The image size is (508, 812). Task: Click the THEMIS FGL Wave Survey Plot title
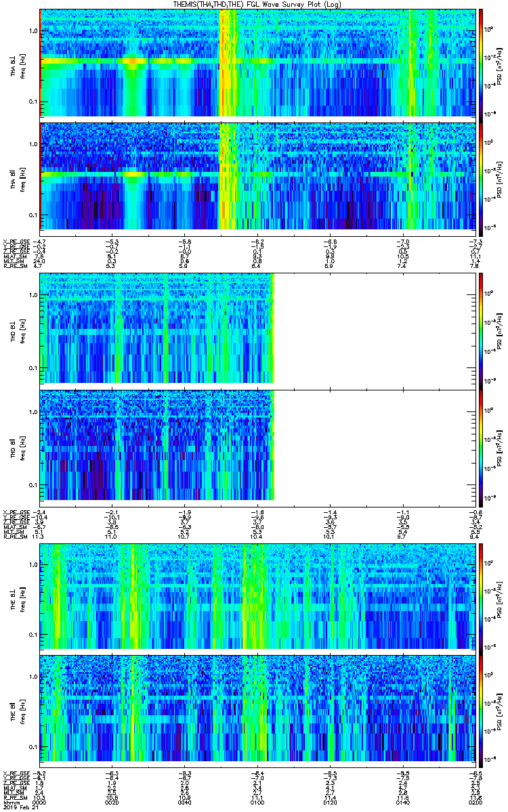(257, 4)
